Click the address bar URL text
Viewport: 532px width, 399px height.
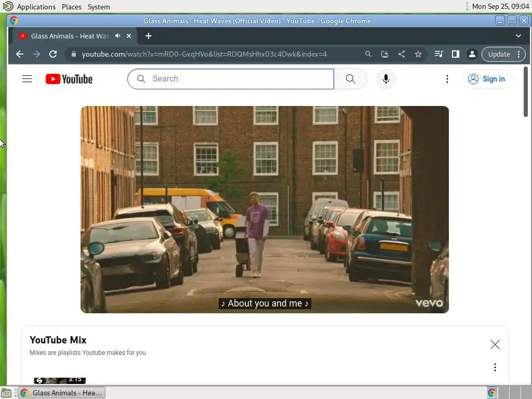click(204, 54)
